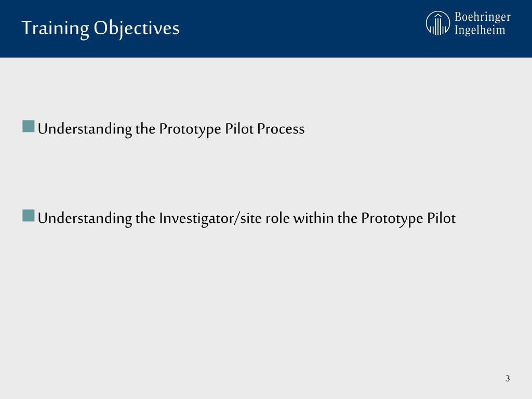Click the word Training in the title

[x=55, y=29]
